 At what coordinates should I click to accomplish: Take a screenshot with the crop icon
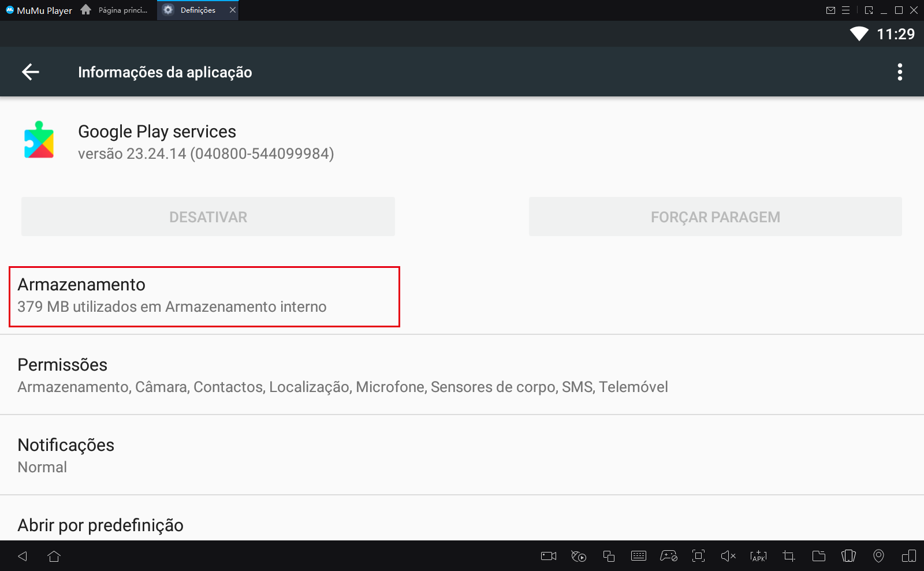pos(789,556)
